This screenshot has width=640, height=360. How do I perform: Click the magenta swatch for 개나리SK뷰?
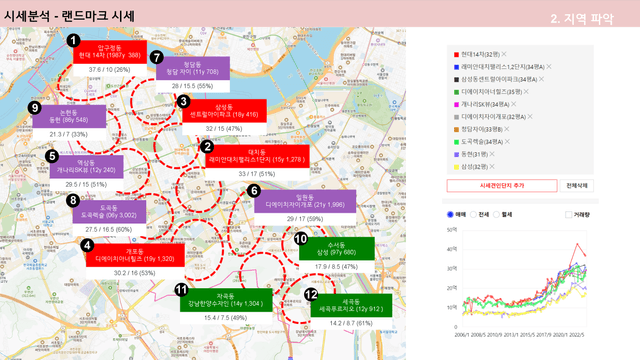coord(456,104)
